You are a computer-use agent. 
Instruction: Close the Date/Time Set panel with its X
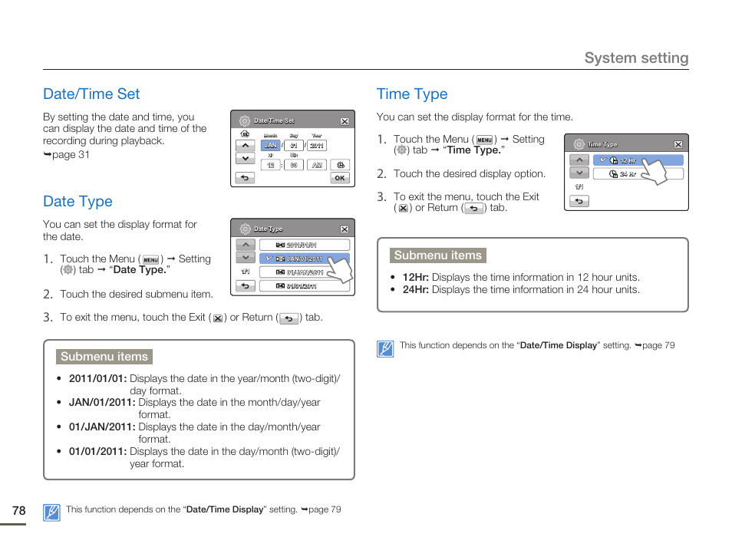345,121
